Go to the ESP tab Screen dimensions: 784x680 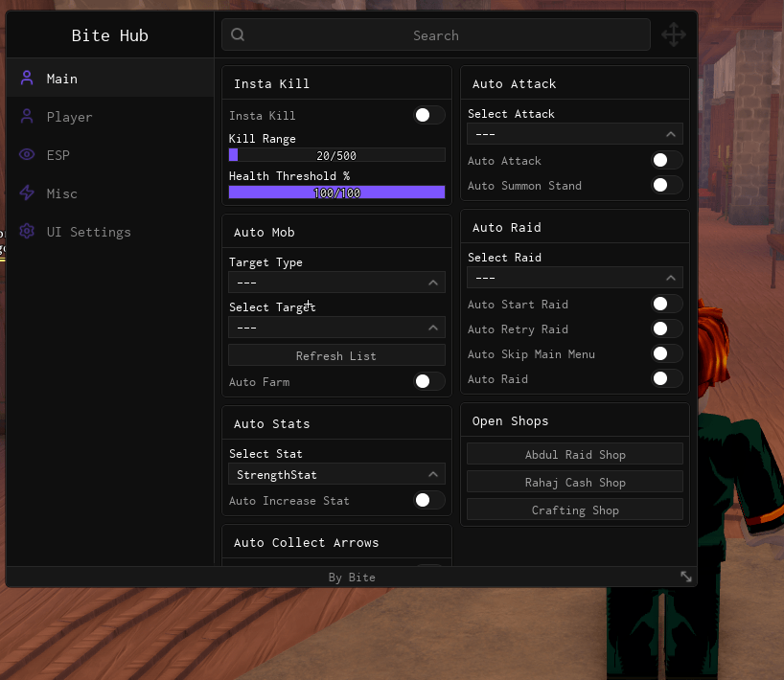[110, 155]
